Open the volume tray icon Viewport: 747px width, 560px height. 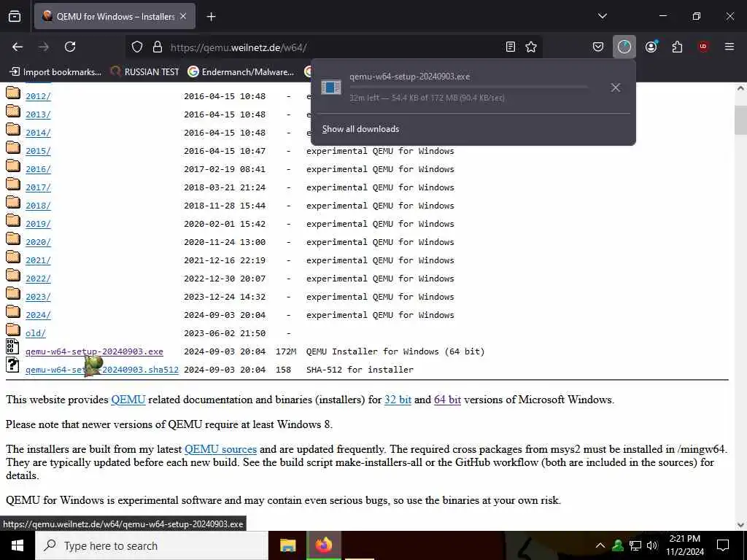pos(652,545)
